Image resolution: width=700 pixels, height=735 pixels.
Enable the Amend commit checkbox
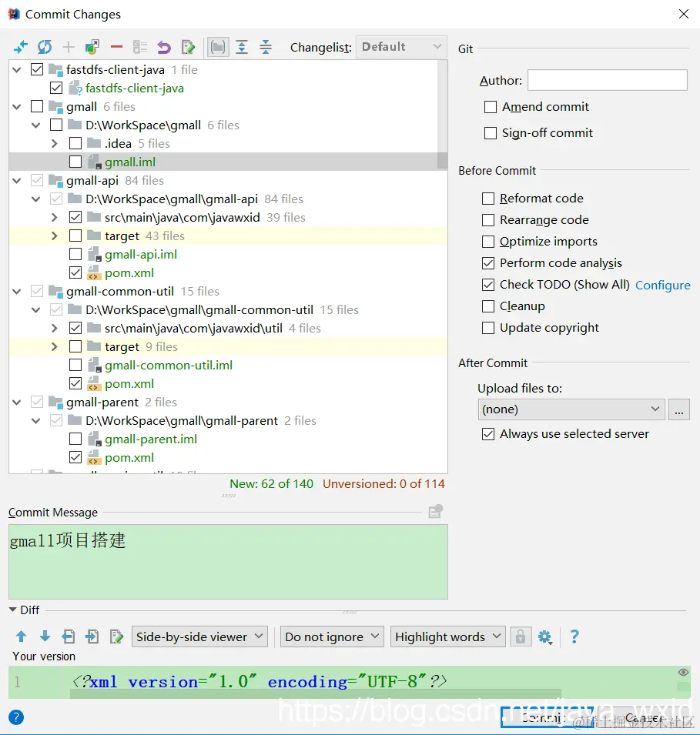491,107
